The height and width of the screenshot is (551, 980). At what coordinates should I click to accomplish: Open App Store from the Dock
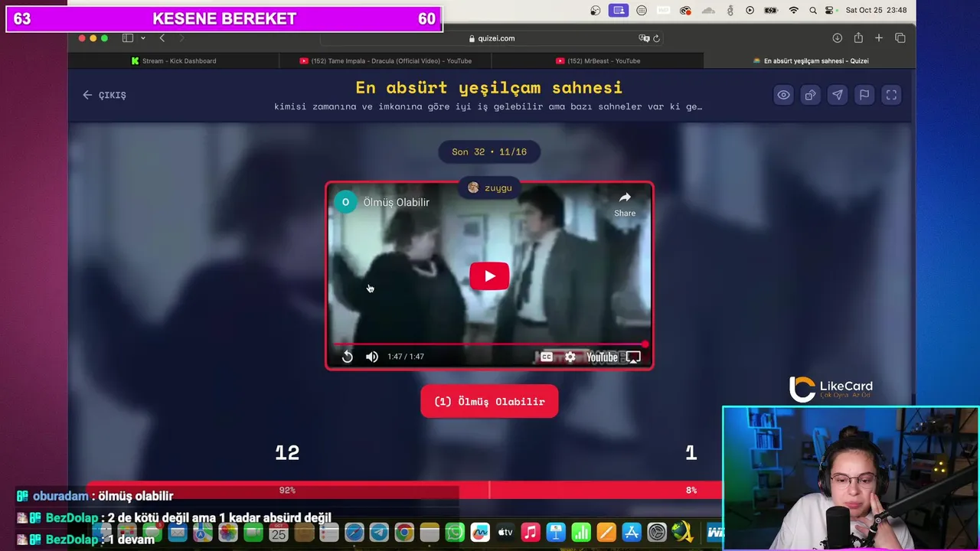(x=632, y=533)
